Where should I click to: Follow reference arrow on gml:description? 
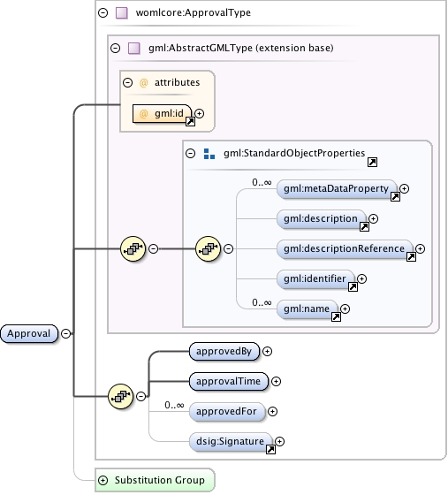(364, 226)
